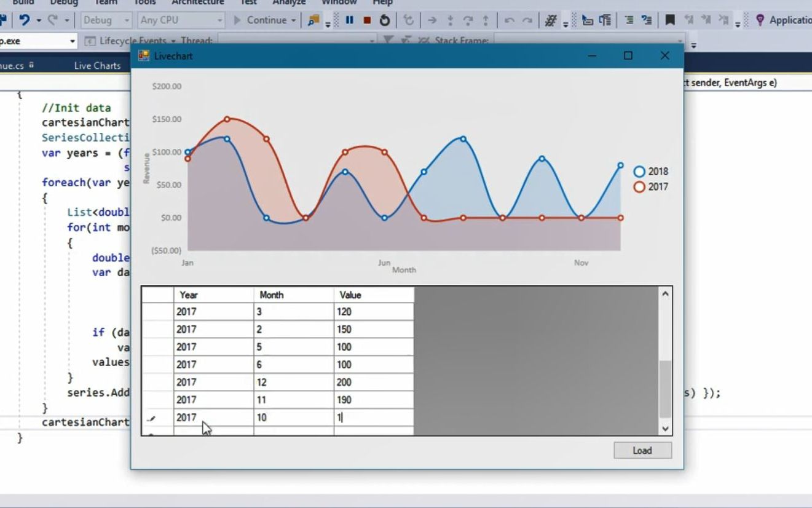The image size is (812, 508).
Task: Click the Undo icon in the toolbar
Action: (x=24, y=20)
